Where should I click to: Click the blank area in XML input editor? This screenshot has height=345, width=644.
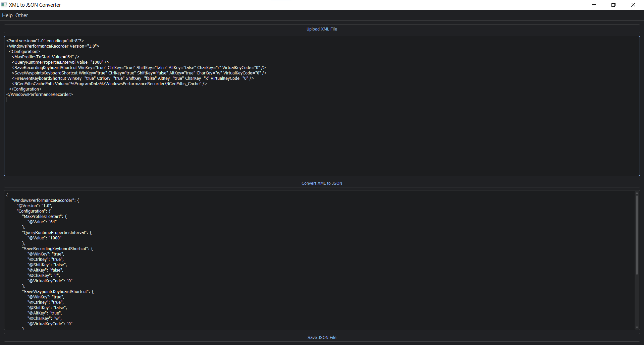point(322,137)
